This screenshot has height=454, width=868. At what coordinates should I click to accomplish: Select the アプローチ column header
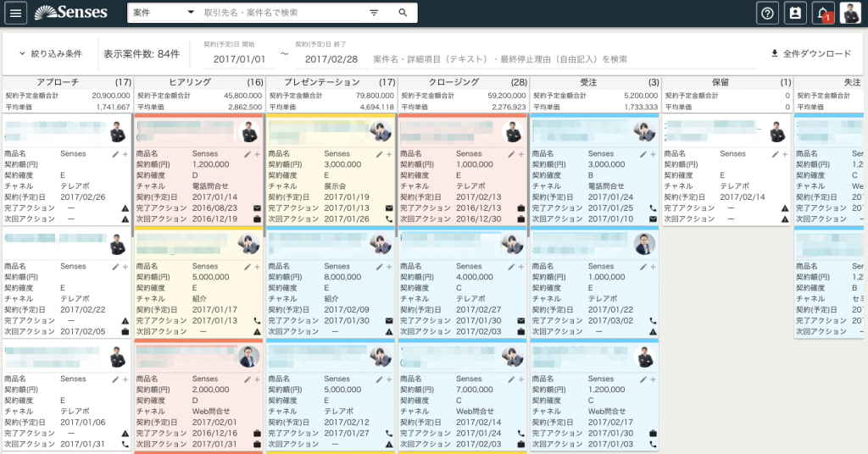(x=68, y=82)
